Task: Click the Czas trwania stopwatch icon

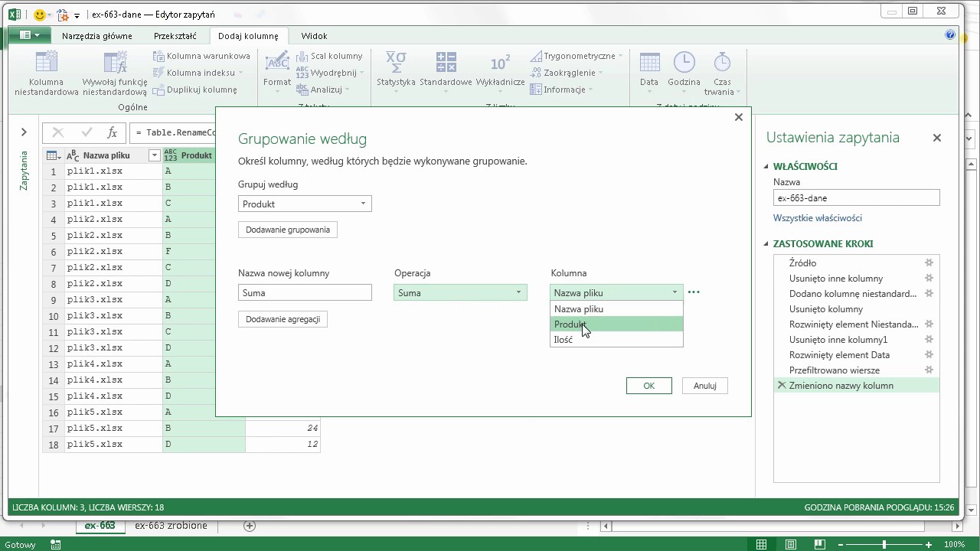Action: tap(721, 62)
